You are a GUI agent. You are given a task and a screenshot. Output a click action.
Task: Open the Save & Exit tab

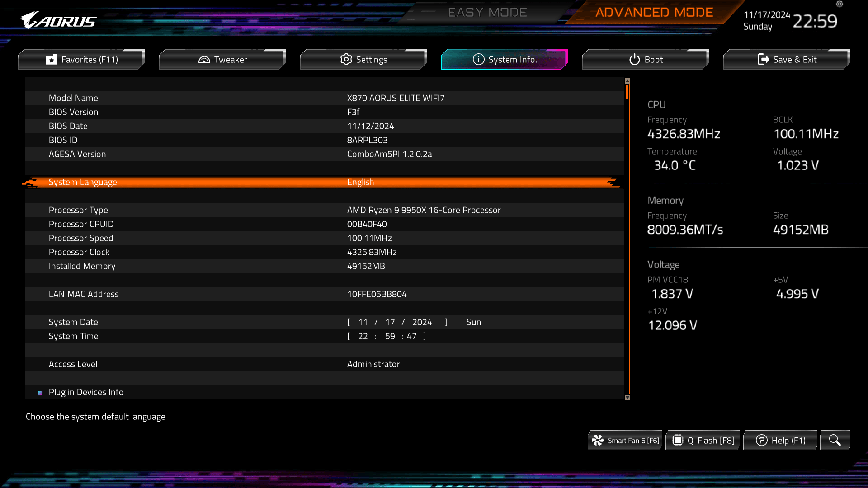(x=787, y=59)
